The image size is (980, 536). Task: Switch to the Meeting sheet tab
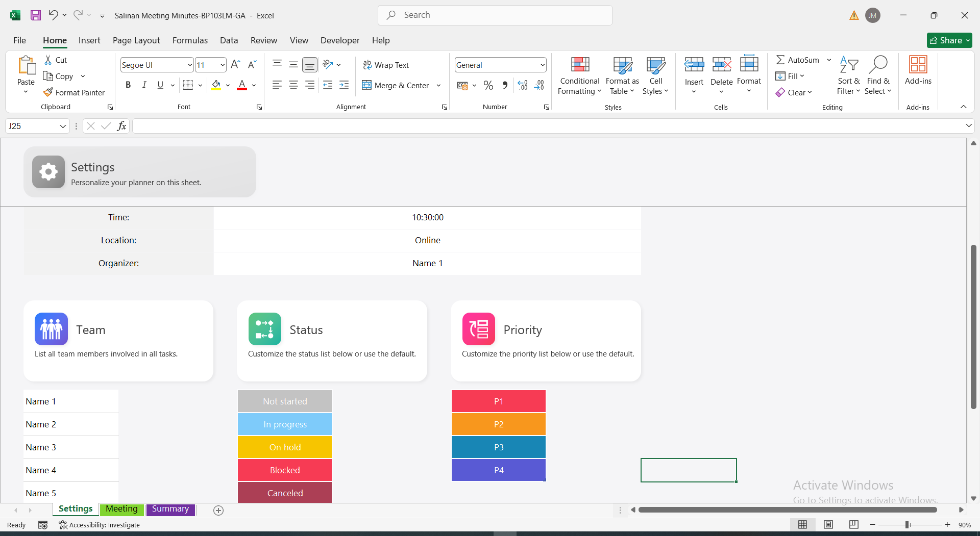point(121,509)
